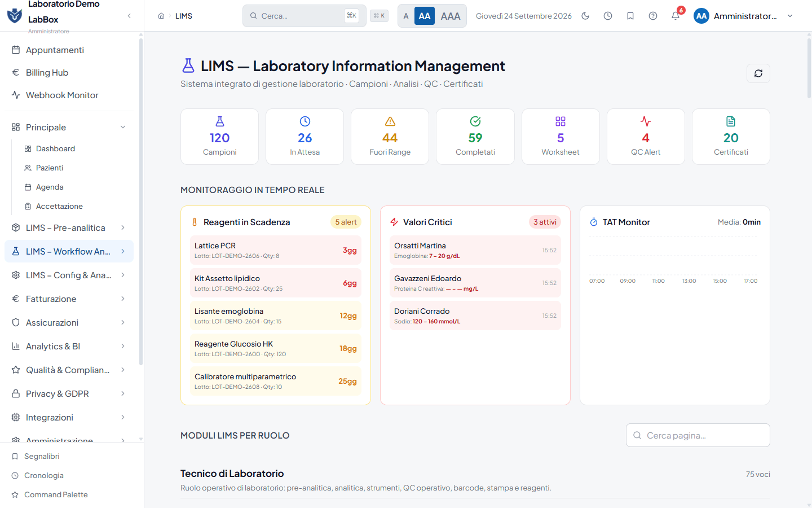Expand LIMS – Pre-analitica section

pos(69,227)
